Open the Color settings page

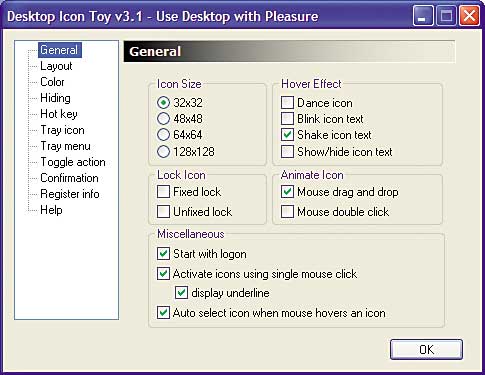coord(52,82)
